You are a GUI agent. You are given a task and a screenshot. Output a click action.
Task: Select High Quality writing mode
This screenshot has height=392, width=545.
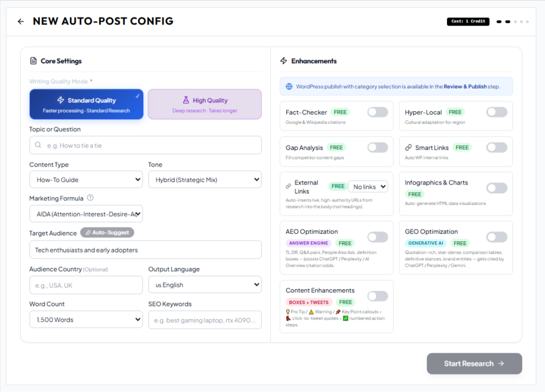(205, 104)
